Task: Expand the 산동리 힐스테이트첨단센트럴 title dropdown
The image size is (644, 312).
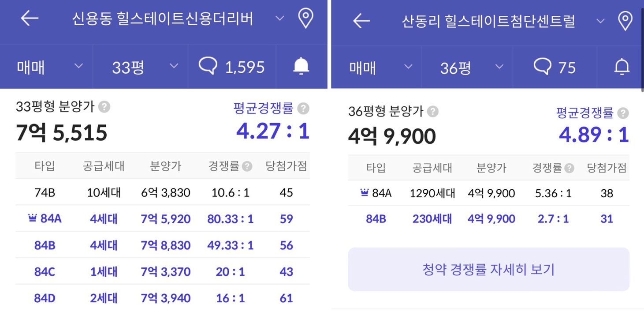Action: 600,21
